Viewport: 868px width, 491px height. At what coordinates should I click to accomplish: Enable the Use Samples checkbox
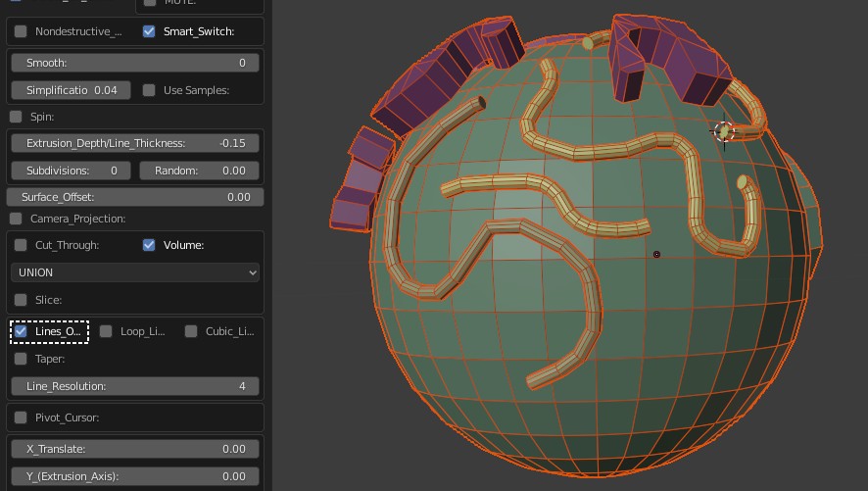point(149,90)
